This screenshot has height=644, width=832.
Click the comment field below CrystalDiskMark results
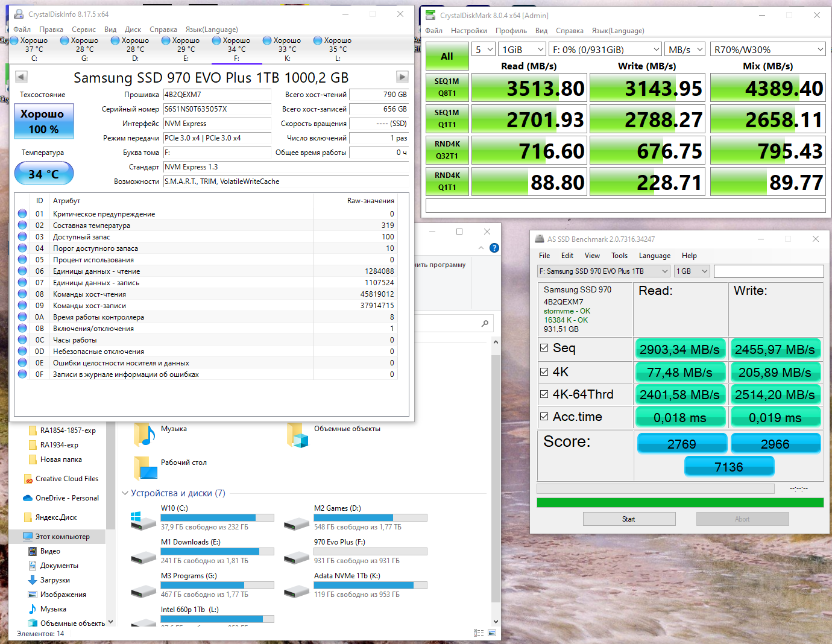pyautogui.click(x=626, y=206)
